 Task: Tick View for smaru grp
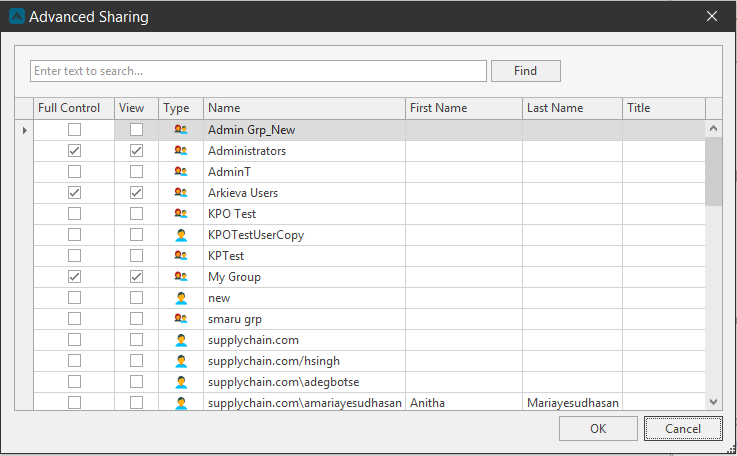coord(136,318)
